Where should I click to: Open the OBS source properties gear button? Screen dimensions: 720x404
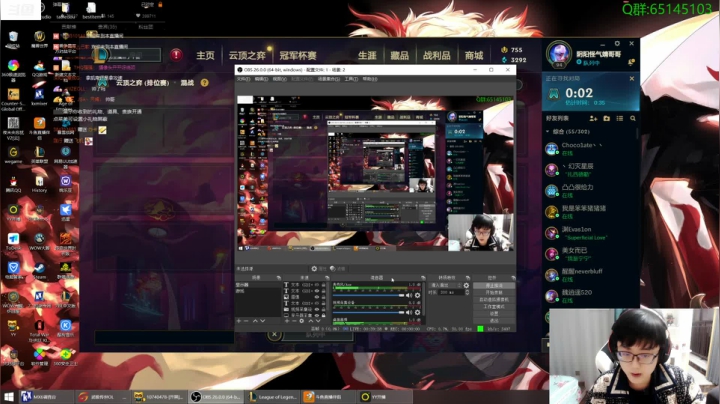tap(319, 269)
